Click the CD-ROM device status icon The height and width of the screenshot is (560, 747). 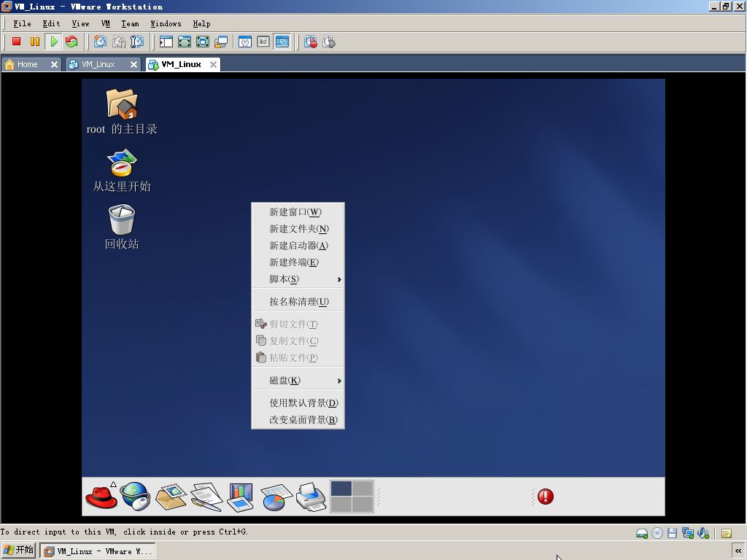pos(657,533)
